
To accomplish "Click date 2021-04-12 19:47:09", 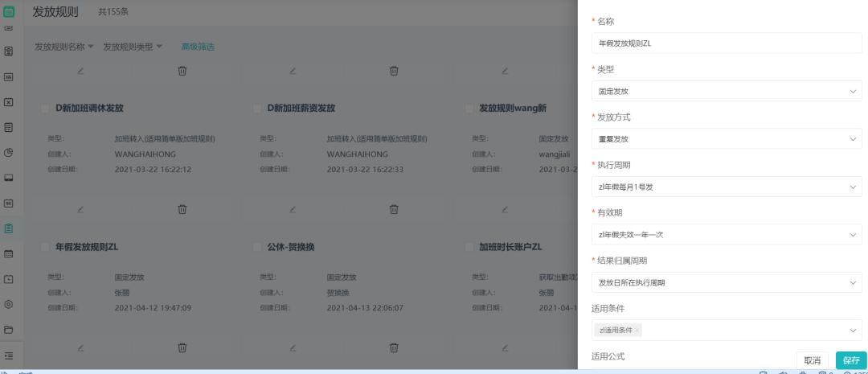I will [153, 308].
